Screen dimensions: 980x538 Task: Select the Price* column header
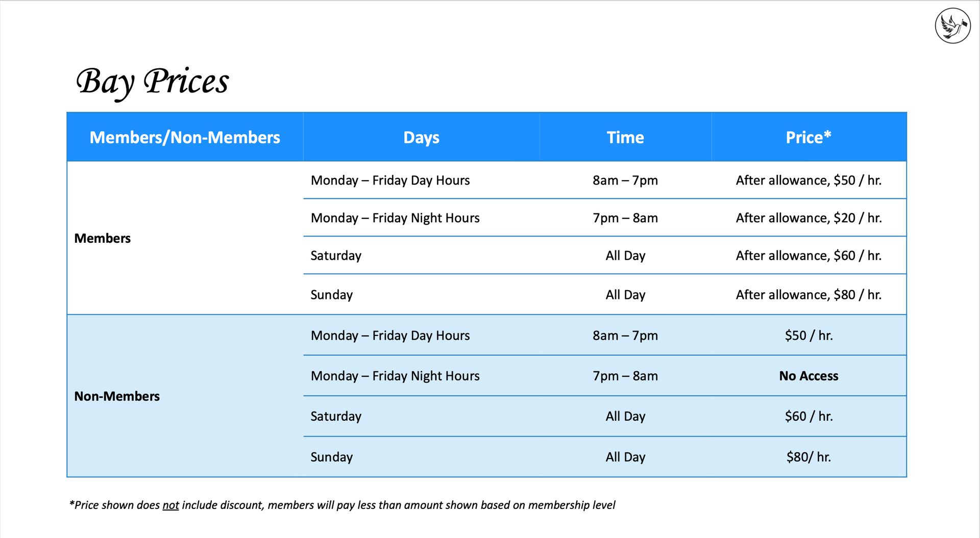click(808, 137)
